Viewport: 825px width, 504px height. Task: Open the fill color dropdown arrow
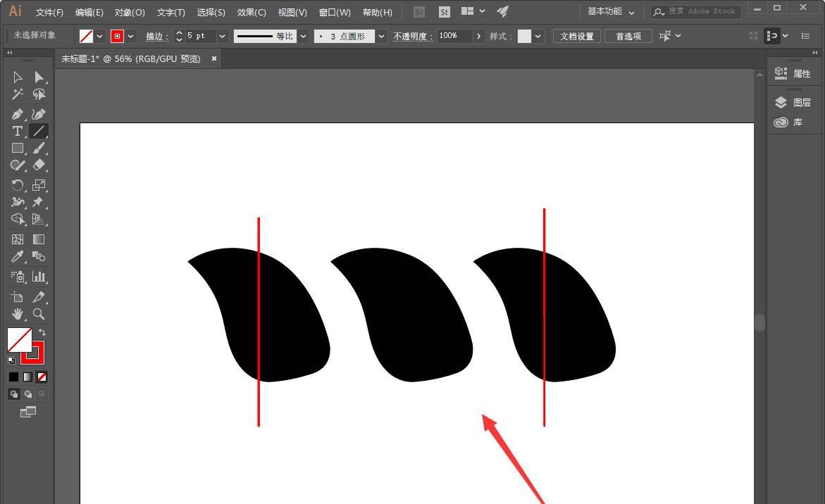[100, 37]
